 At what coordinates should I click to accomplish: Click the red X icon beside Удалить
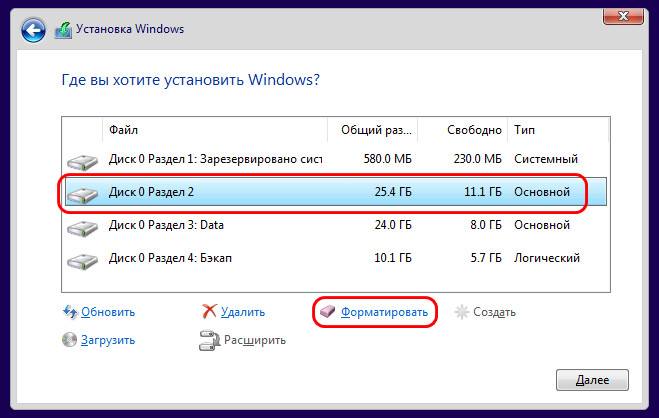coord(209,311)
